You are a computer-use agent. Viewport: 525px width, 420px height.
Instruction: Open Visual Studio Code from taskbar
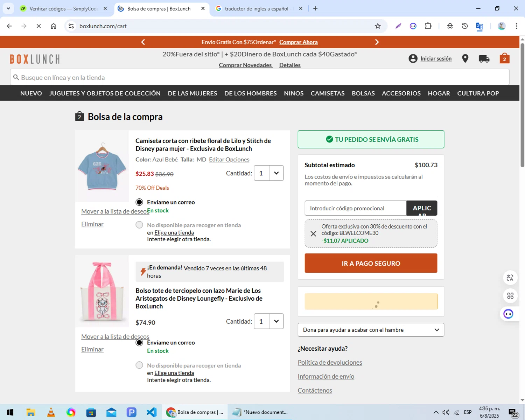[x=152, y=412]
